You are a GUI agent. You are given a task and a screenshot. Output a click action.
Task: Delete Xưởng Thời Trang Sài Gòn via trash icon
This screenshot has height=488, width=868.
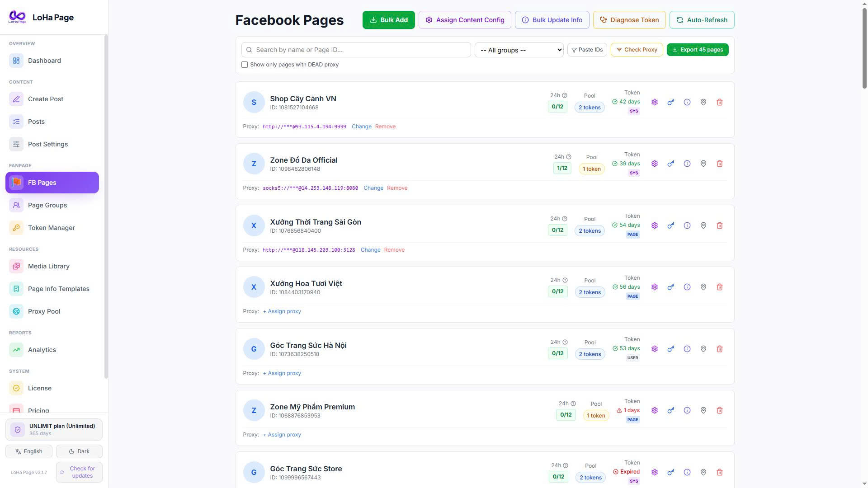719,225
